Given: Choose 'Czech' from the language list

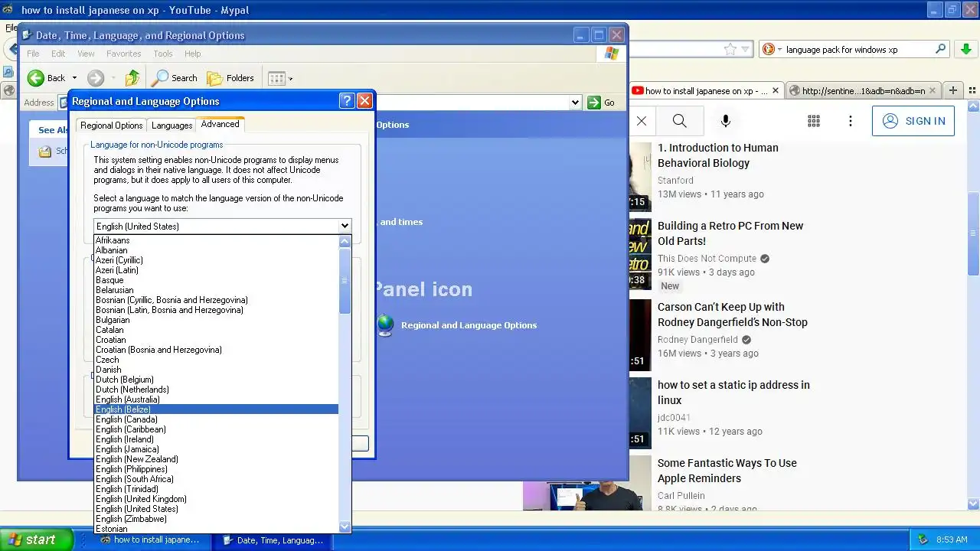Looking at the screenshot, I should [216, 360].
